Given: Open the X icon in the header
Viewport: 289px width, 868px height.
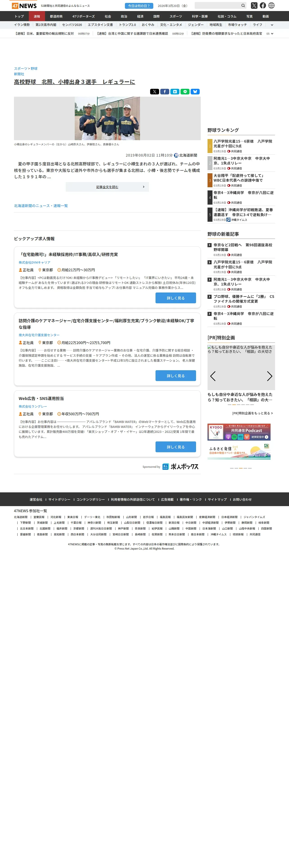Looking at the screenshot, I should [x=254, y=5].
